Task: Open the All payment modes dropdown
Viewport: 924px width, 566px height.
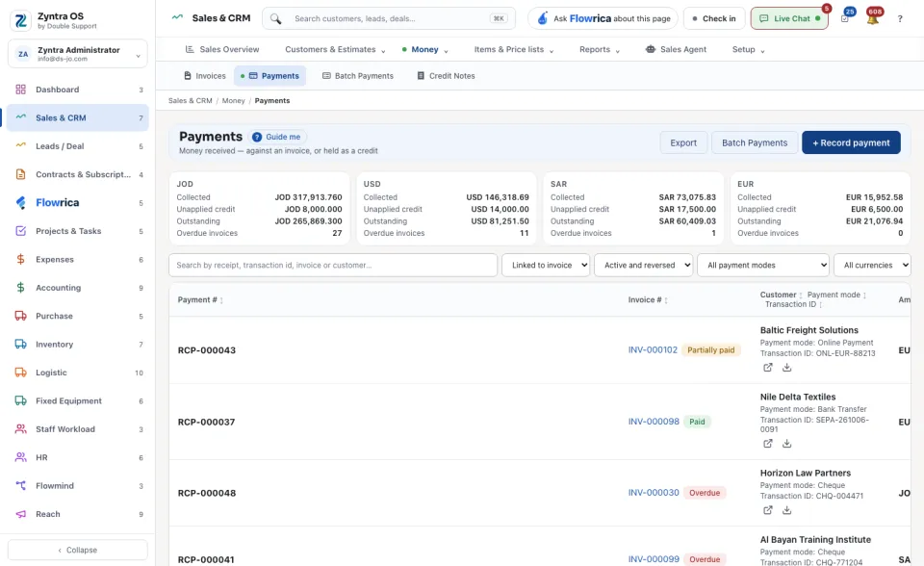Action: 763,266
